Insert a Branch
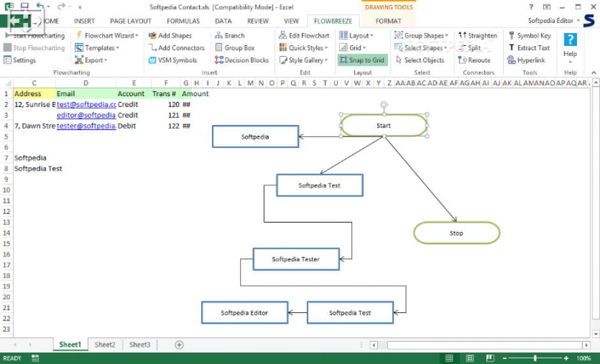This screenshot has height=364, width=600. (x=230, y=36)
